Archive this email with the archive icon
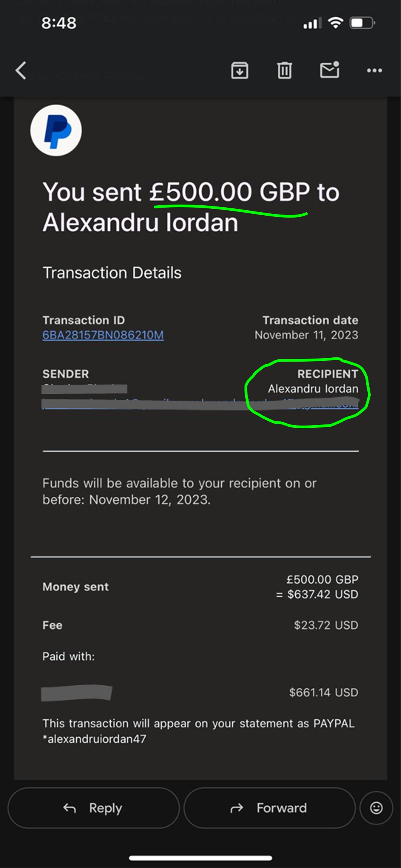 pyautogui.click(x=240, y=70)
